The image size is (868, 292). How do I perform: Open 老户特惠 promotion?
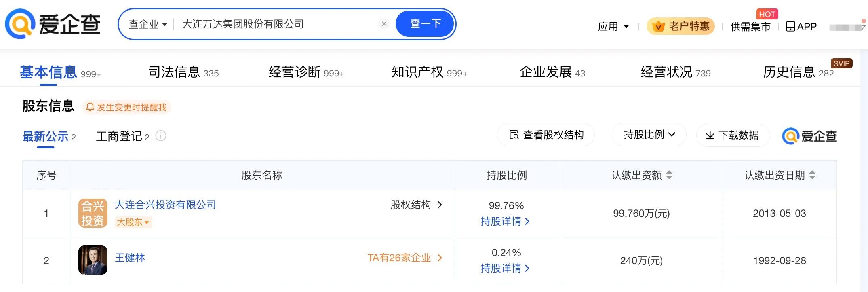pyautogui.click(x=680, y=26)
